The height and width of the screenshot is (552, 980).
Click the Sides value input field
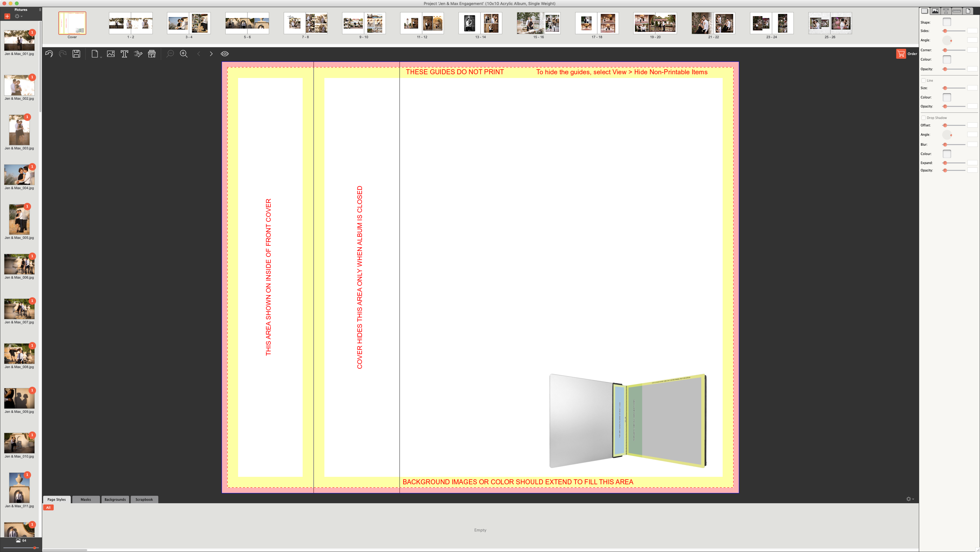tap(973, 31)
